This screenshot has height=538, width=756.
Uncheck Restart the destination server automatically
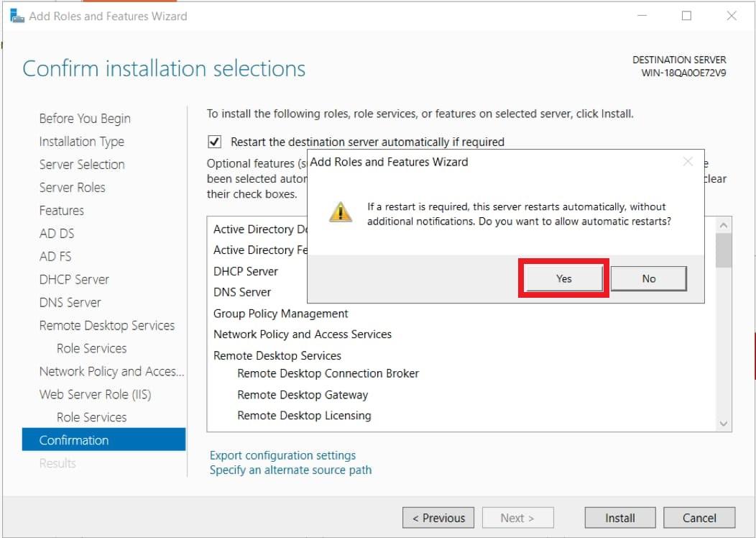[x=214, y=142]
